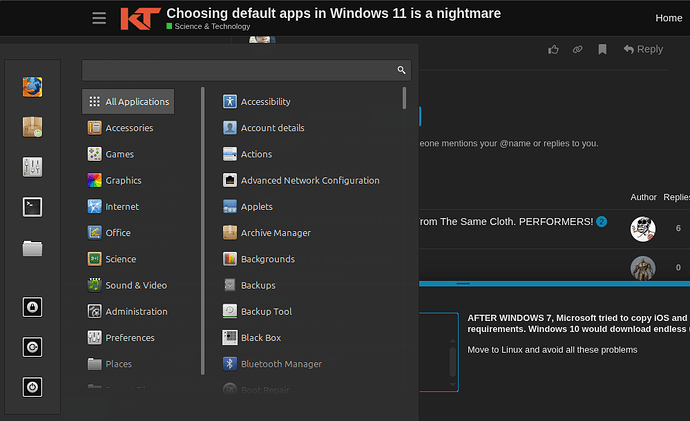Open the Terminal from favorites sidebar
690x421 pixels.
coord(32,207)
